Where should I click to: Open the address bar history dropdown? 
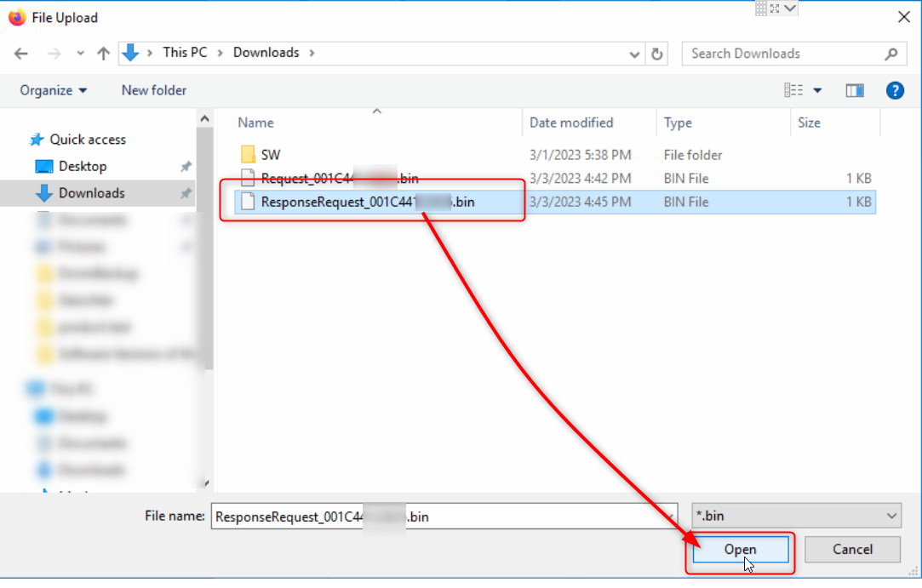(634, 54)
